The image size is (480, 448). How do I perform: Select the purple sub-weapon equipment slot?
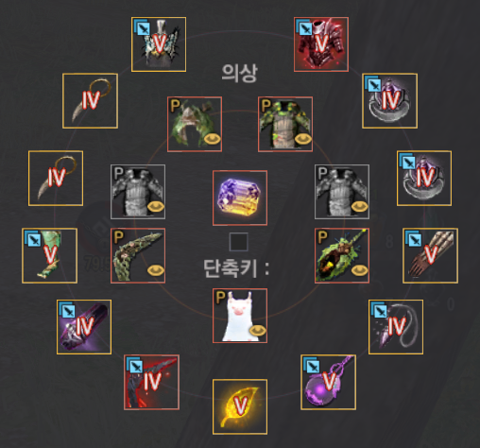(84, 327)
